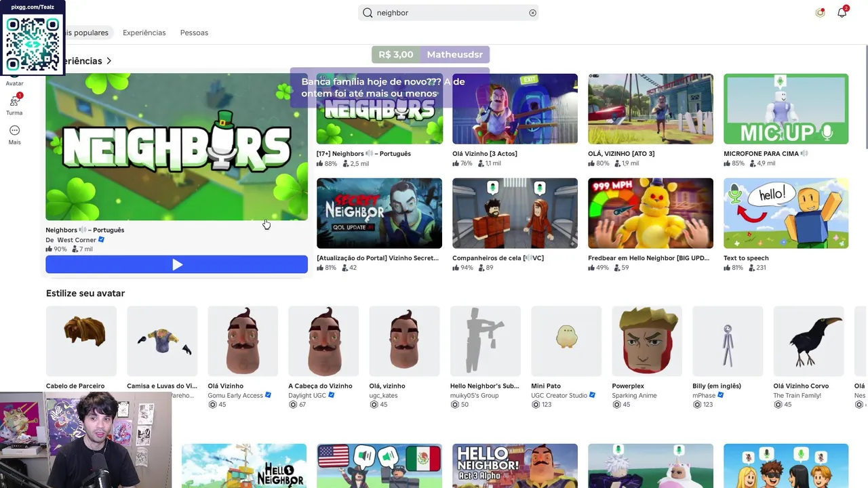868x488 pixels.
Task: Open Turma from the sidebar
Action: coord(14,104)
